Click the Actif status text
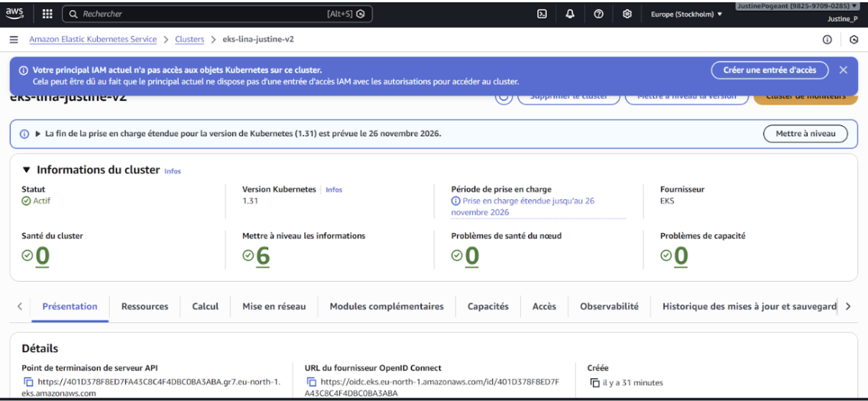The height and width of the screenshot is (401, 868). pyautogui.click(x=41, y=201)
